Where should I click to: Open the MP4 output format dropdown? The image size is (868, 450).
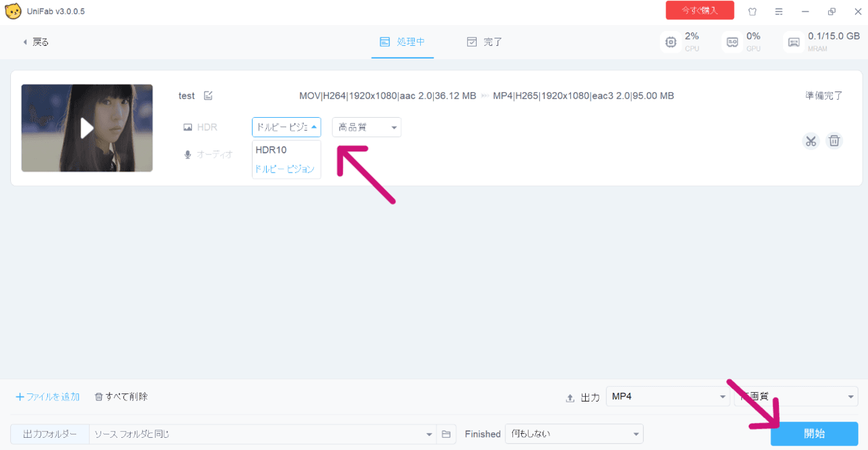pos(667,397)
